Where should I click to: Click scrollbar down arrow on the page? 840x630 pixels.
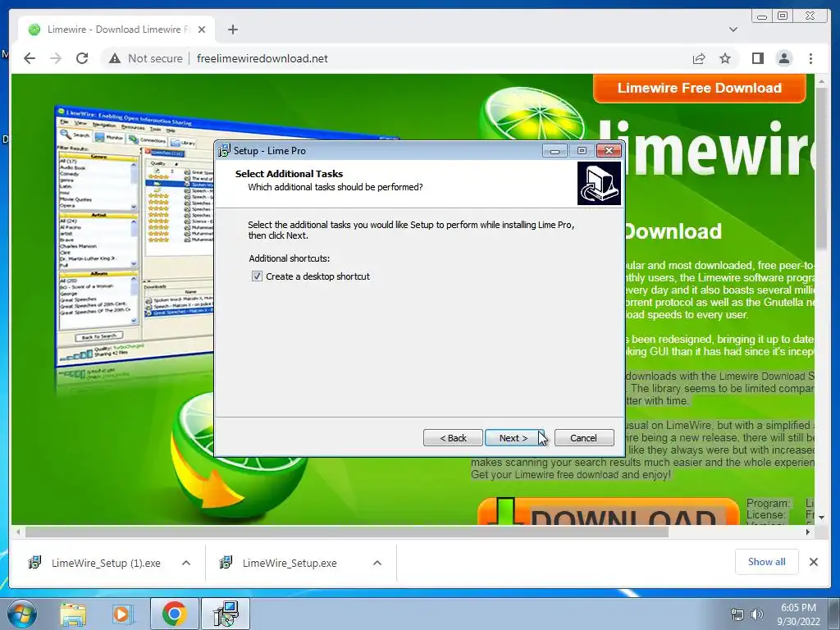[821, 518]
